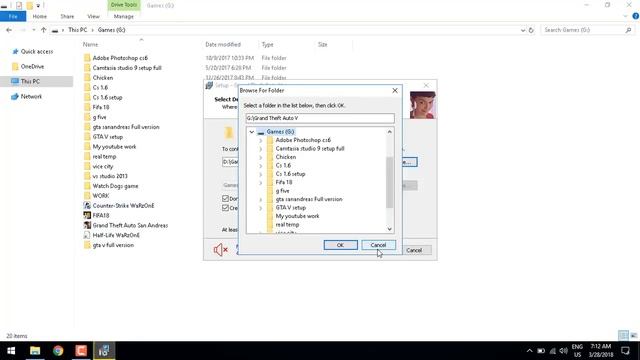Switch to the Setup installer taskbar icon
Image resolution: width=640 pixels, height=360 pixels.
tap(104, 351)
